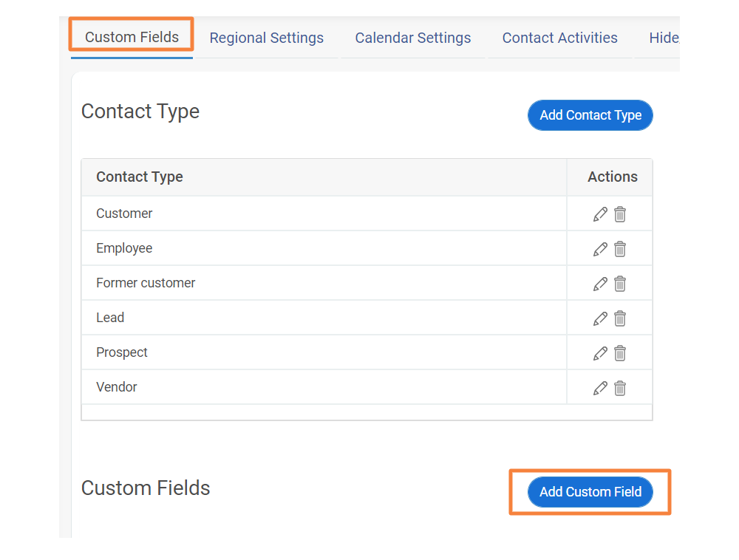
Task: Edit the Lead contact type
Action: pos(600,319)
